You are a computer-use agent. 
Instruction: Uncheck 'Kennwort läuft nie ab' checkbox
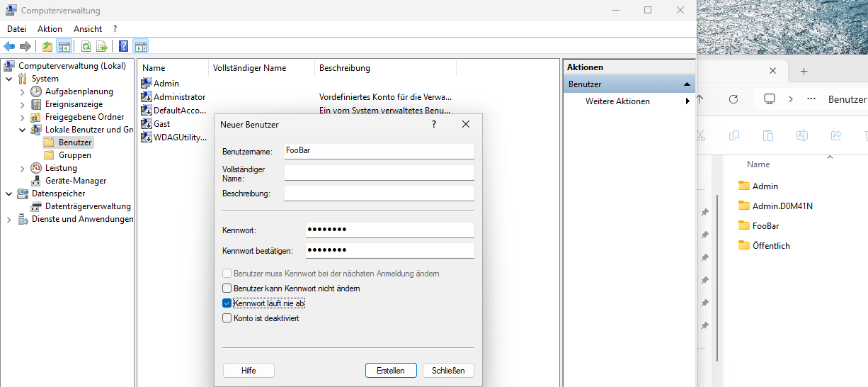(227, 303)
